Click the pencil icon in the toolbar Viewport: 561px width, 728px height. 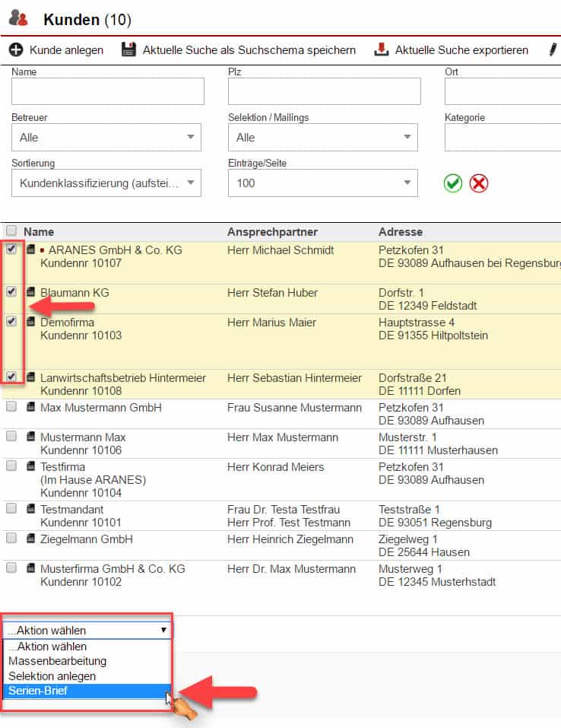[x=553, y=50]
